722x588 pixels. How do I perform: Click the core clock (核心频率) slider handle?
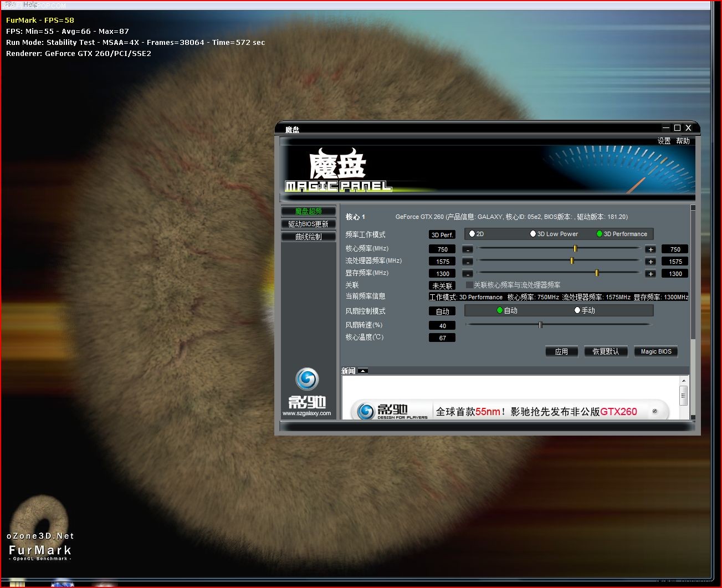click(575, 249)
